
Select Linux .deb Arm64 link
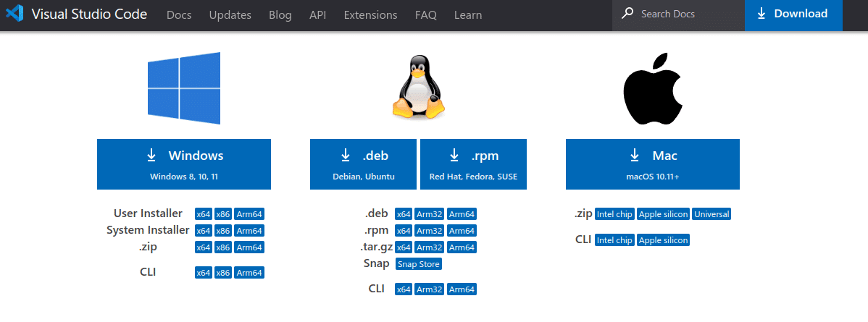tap(462, 214)
